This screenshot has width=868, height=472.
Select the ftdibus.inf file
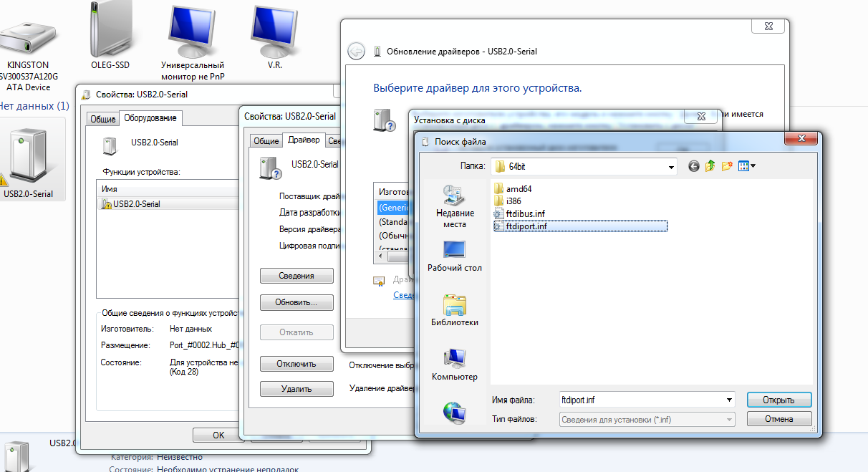[x=520, y=213]
